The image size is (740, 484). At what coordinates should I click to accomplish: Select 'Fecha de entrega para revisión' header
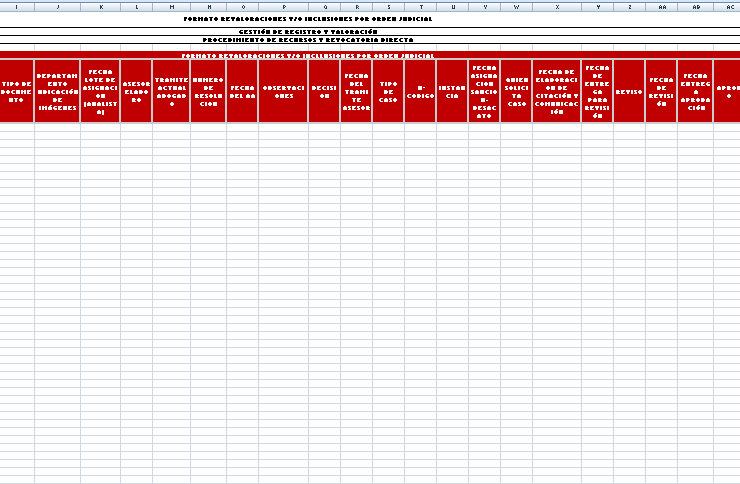(x=597, y=91)
